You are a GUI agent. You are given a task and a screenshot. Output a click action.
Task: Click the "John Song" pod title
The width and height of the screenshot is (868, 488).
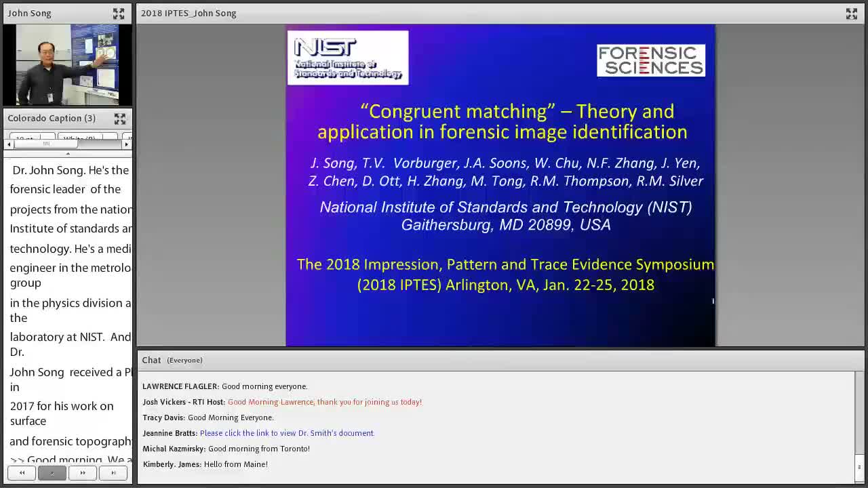[29, 14]
